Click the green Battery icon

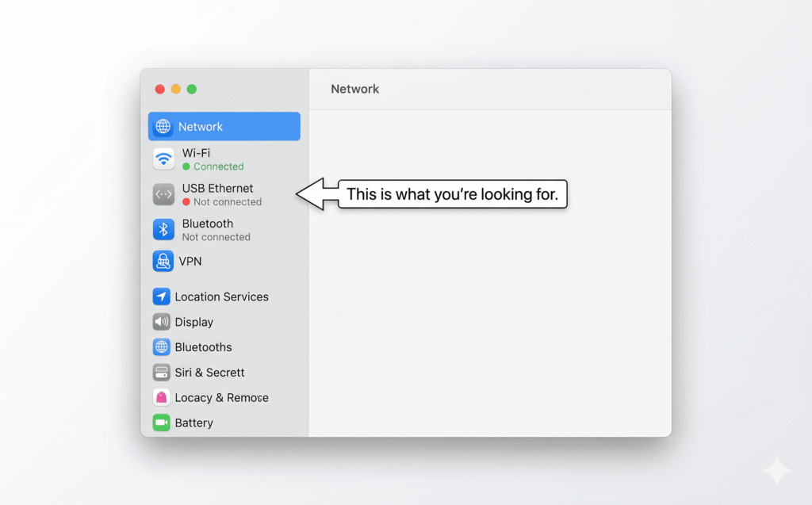pyautogui.click(x=162, y=423)
